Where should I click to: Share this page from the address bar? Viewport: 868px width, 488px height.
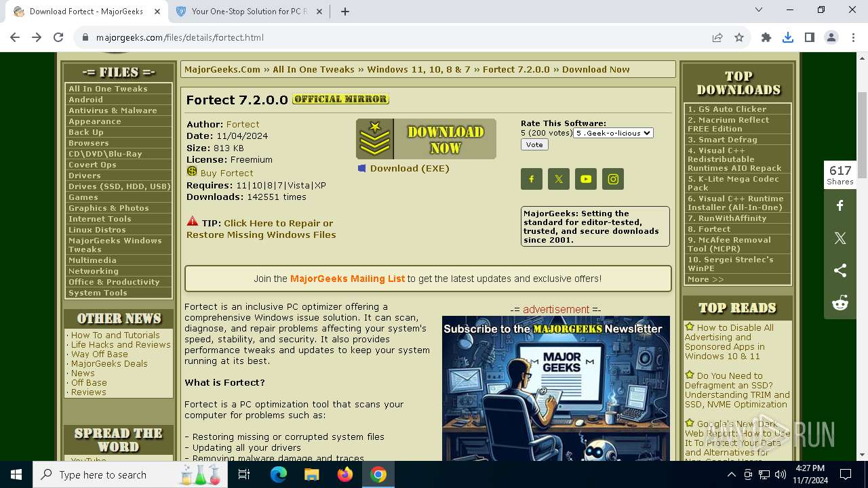pyautogui.click(x=717, y=37)
